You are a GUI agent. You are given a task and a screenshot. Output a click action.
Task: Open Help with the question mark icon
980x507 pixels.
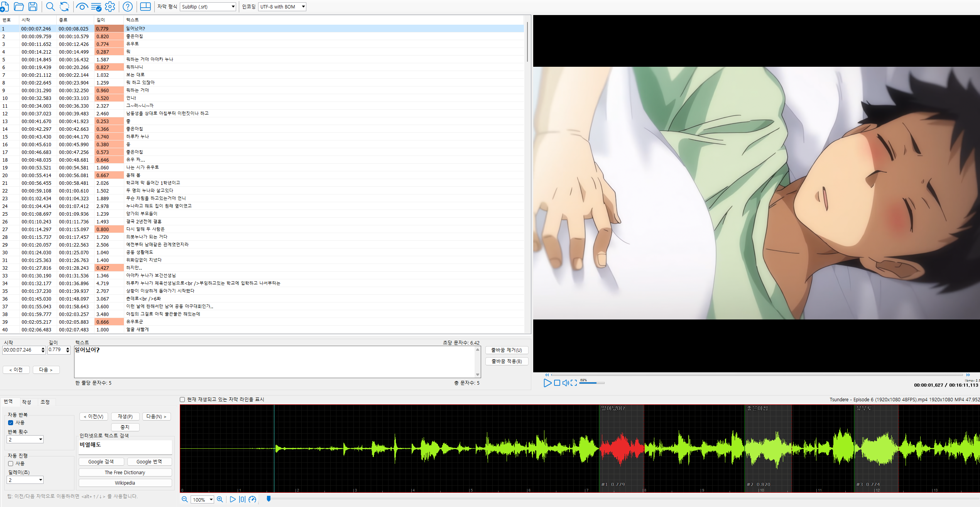click(x=128, y=7)
